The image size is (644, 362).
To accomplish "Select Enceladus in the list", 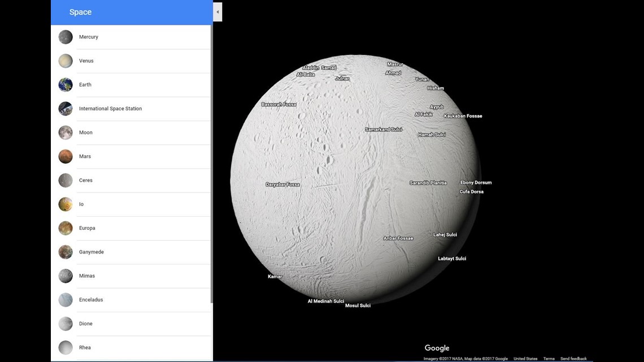I will tap(91, 300).
